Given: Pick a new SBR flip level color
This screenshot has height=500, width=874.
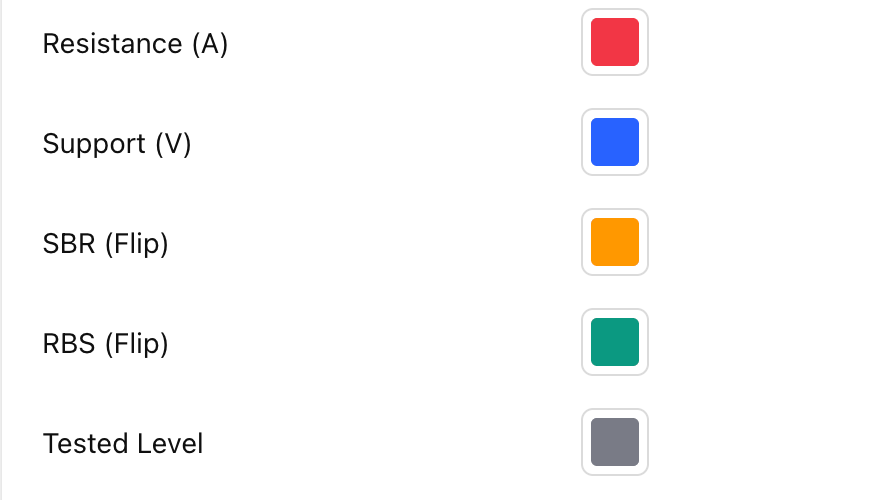Looking at the screenshot, I should pyautogui.click(x=615, y=242).
